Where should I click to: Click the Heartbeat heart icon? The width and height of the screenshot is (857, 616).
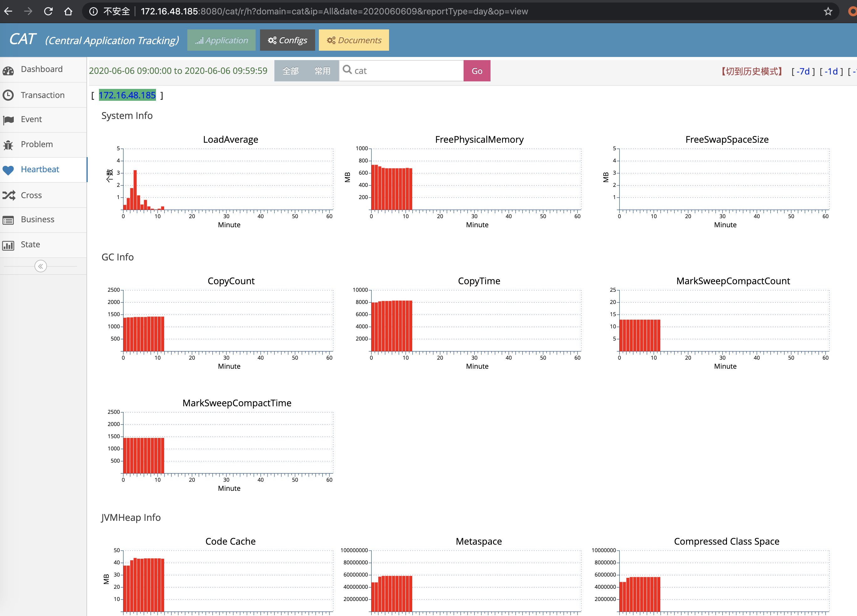point(8,170)
